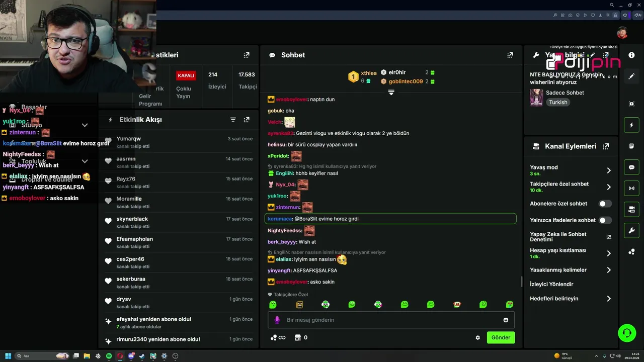The height and width of the screenshot is (362, 644).
Task: Click the stream category thumbnail
Action: pos(536,98)
